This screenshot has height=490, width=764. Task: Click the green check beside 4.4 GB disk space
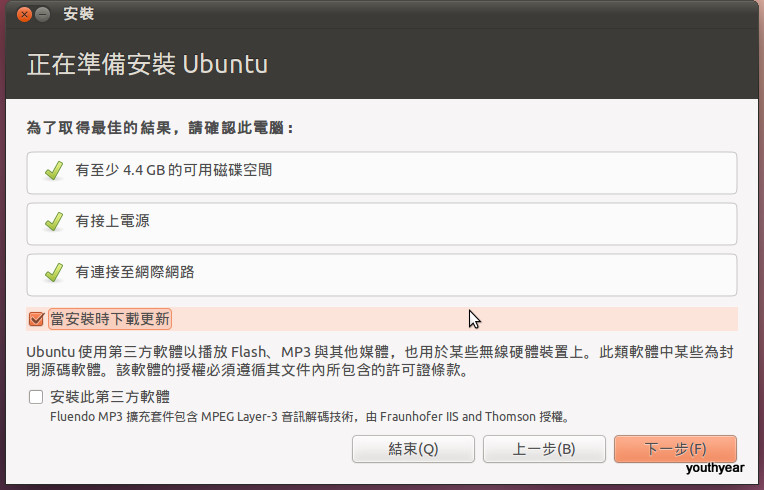(x=54, y=170)
